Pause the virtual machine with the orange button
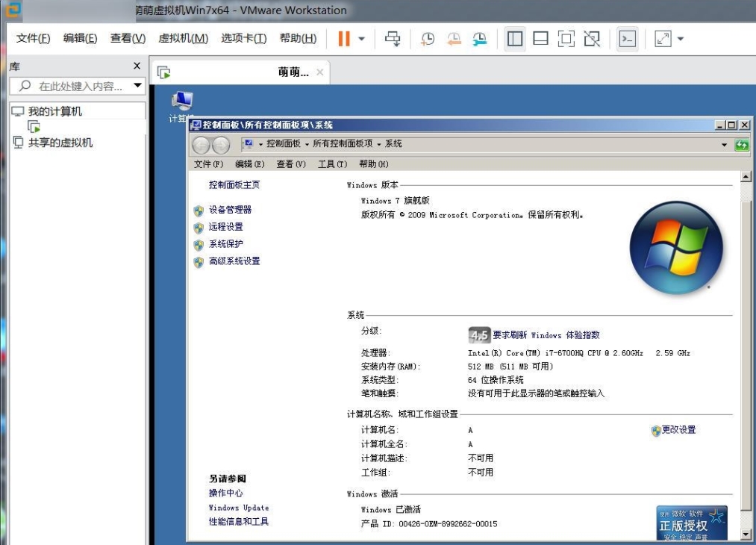Image resolution: width=756 pixels, height=545 pixels. [x=344, y=39]
